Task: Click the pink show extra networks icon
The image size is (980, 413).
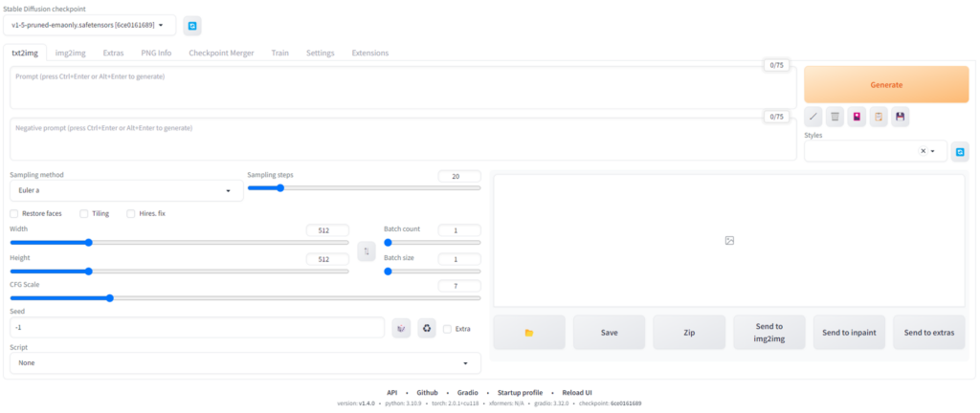Action: (x=857, y=117)
